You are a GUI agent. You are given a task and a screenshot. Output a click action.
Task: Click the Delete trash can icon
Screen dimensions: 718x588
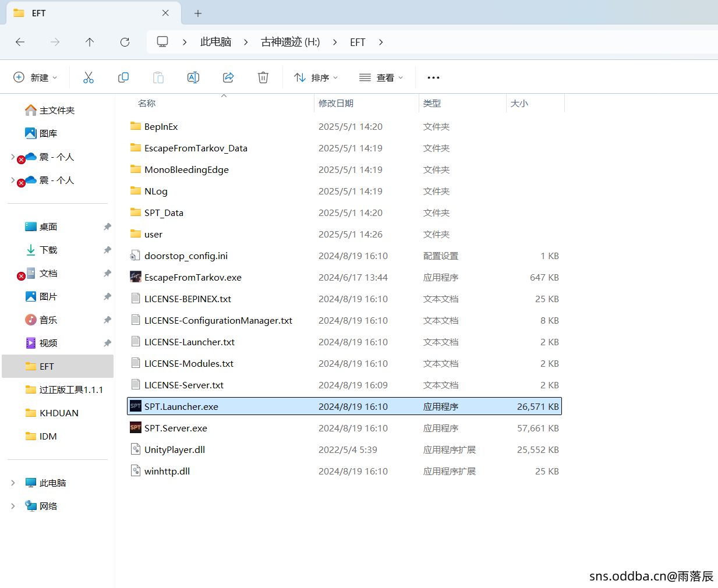[263, 77]
